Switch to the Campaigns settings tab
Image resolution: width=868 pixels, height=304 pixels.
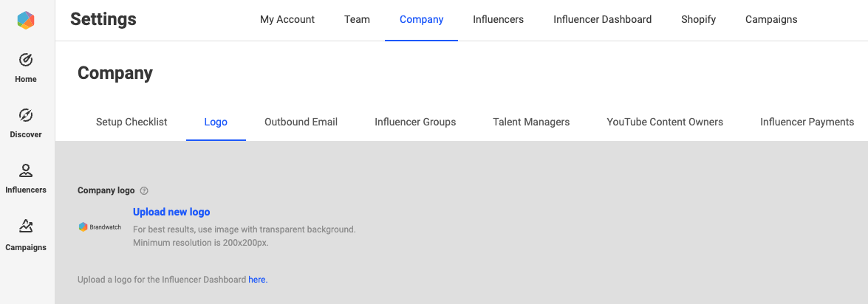coord(771,20)
